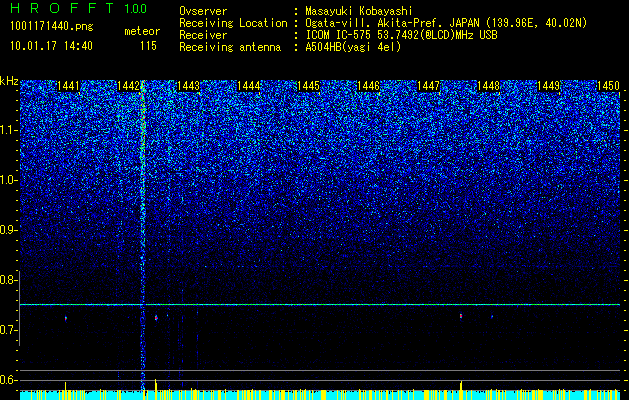Click the 1450 time marker

(x=609, y=86)
